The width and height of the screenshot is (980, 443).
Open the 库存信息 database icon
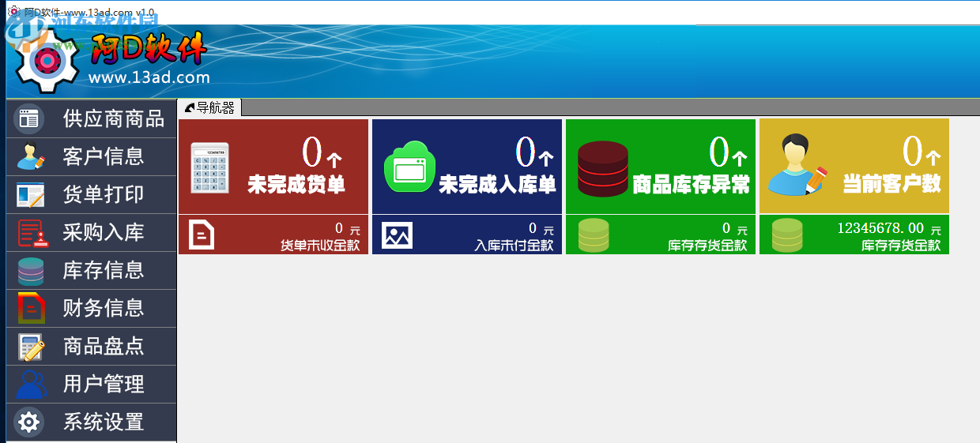click(x=31, y=271)
